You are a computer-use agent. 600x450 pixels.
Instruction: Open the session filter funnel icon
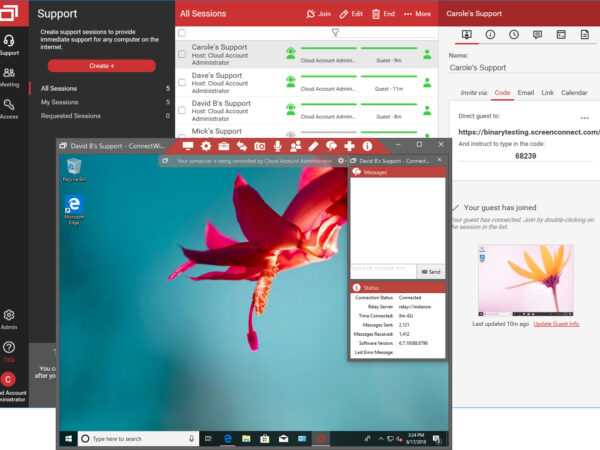(335, 33)
